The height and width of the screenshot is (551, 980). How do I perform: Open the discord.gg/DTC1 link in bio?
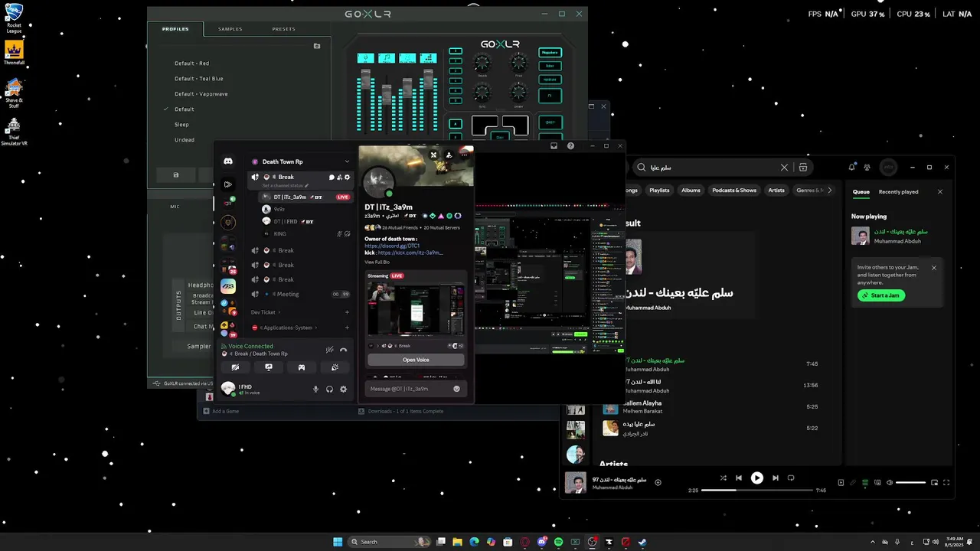coord(392,246)
